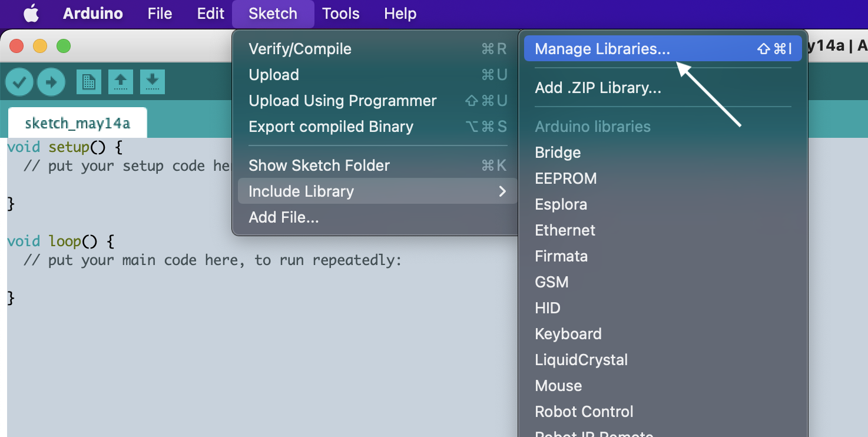The width and height of the screenshot is (868, 437).
Task: Choose Add .ZIP Library...
Action: pos(663,88)
